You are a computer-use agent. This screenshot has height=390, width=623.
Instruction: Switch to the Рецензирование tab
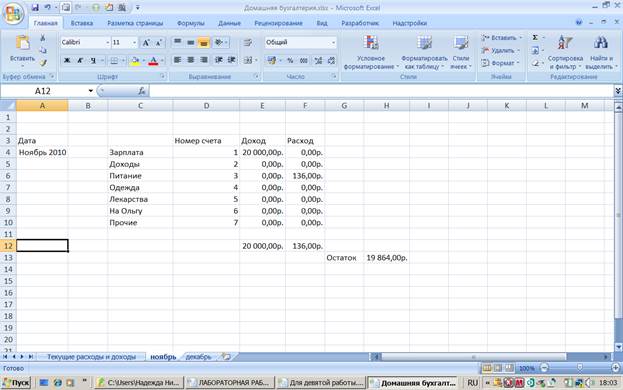278,23
